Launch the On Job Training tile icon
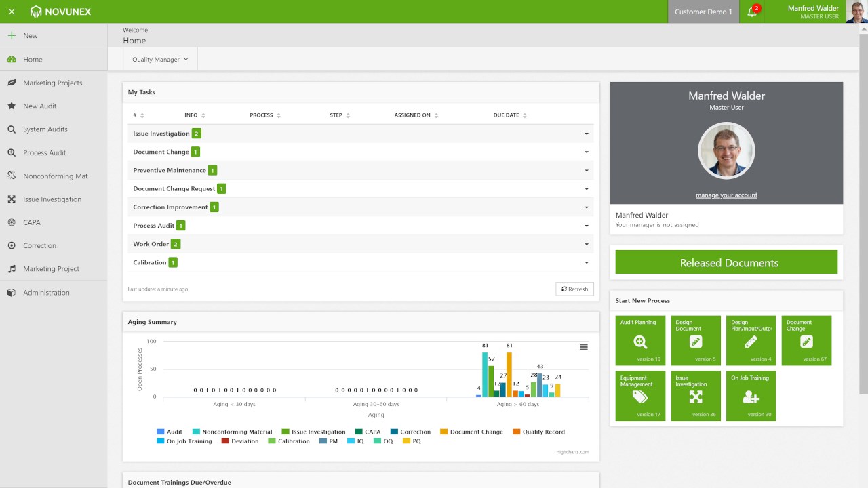Image resolution: width=868 pixels, height=488 pixels. [751, 398]
